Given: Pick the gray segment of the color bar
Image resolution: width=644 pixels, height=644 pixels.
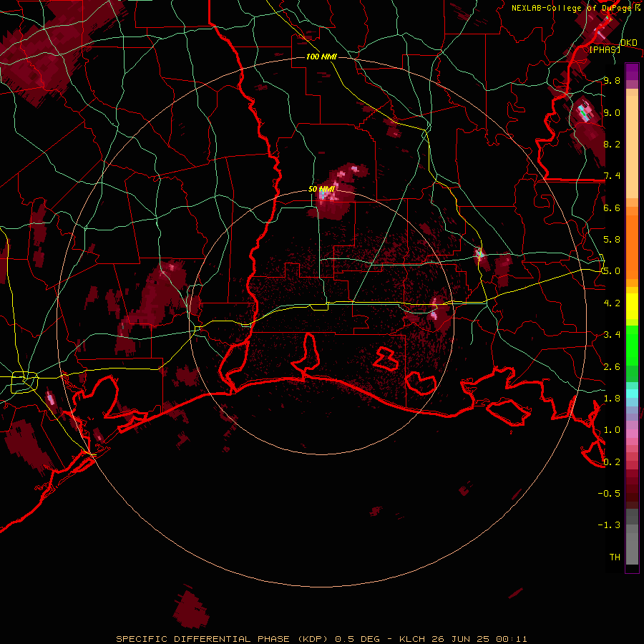Looking at the screenshot, I should tap(632, 537).
